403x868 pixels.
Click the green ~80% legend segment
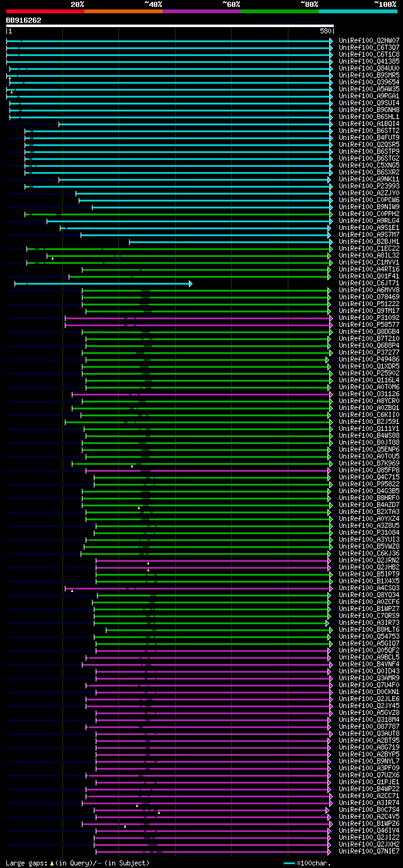(x=280, y=11)
